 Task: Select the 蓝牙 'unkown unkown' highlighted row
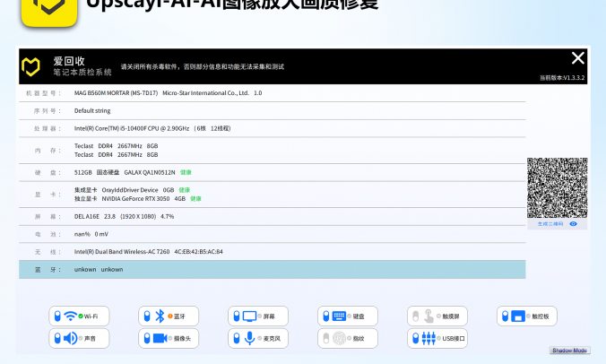(273, 269)
